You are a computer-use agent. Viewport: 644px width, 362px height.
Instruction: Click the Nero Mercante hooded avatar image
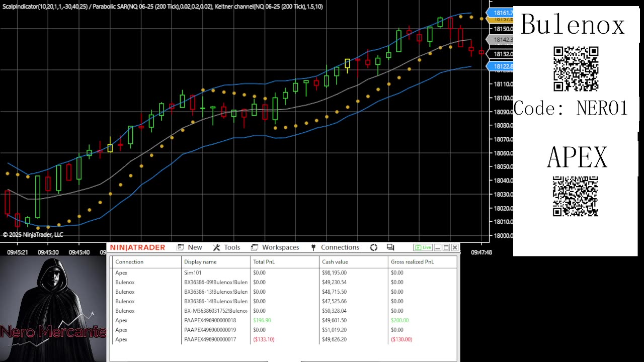click(53, 309)
